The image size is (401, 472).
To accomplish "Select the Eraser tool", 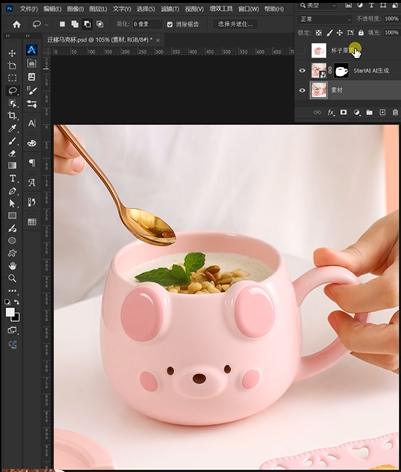I will [x=12, y=153].
